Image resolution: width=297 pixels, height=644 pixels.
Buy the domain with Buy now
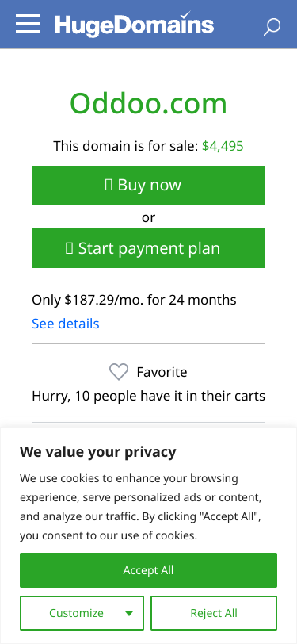[x=149, y=186]
